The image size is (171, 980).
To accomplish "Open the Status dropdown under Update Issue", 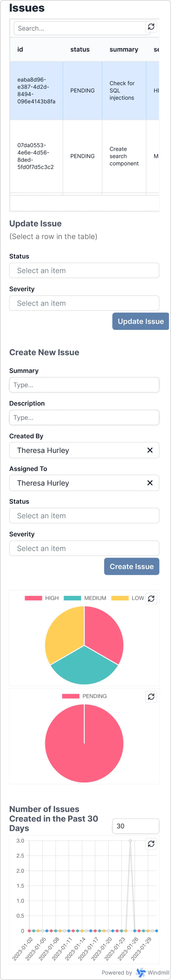I will [84, 270].
